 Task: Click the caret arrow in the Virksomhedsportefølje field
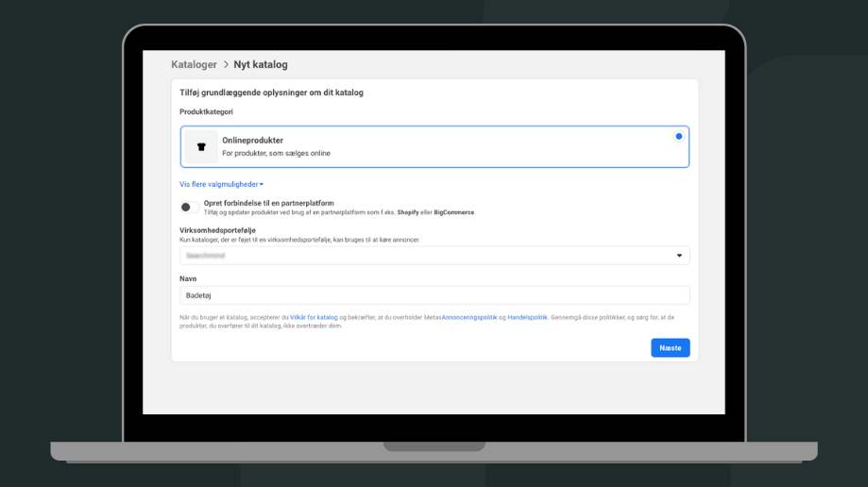tap(679, 256)
